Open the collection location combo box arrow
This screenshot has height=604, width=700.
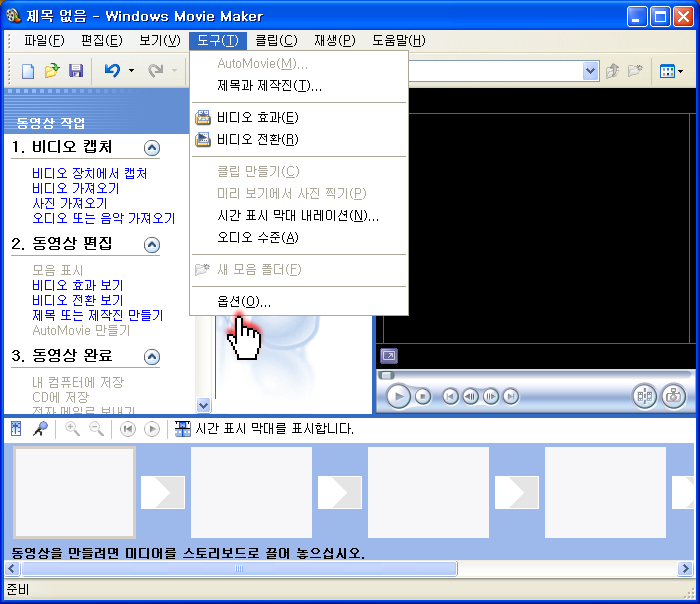[590, 71]
